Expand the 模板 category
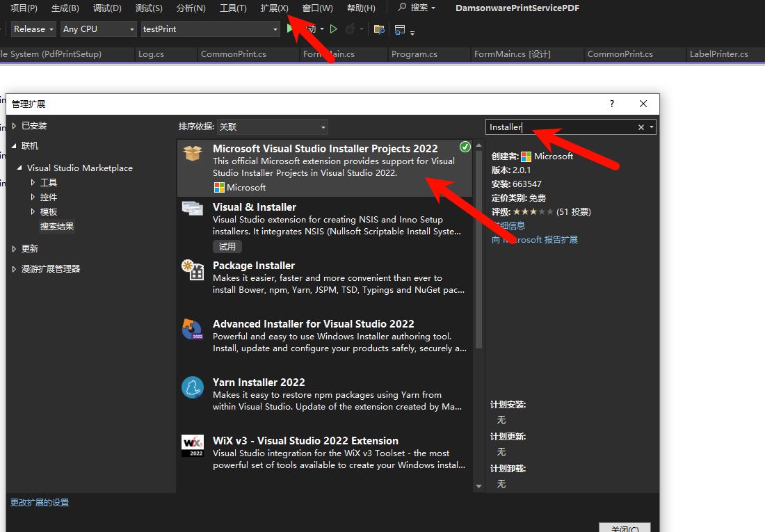Screen dimensions: 765x532 (33, 212)
